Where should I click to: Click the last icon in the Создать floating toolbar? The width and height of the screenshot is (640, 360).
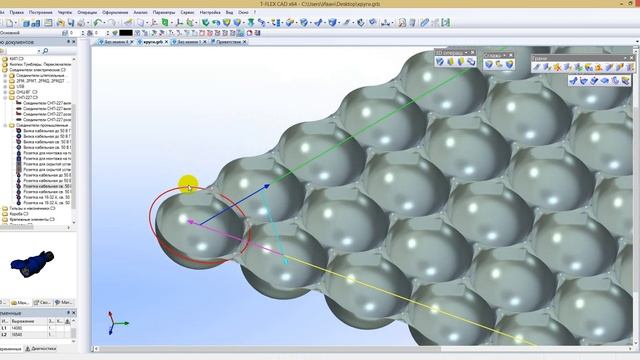[x=509, y=64]
